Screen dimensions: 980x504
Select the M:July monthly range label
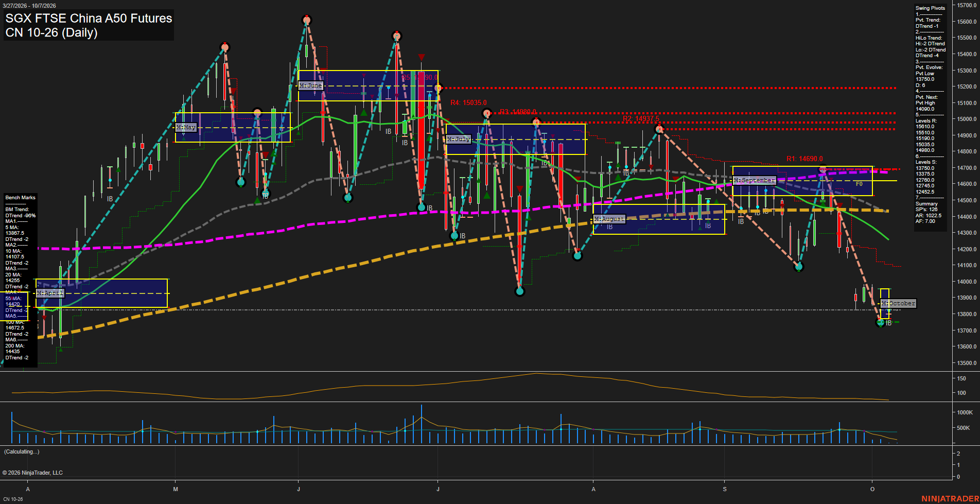[459, 139]
